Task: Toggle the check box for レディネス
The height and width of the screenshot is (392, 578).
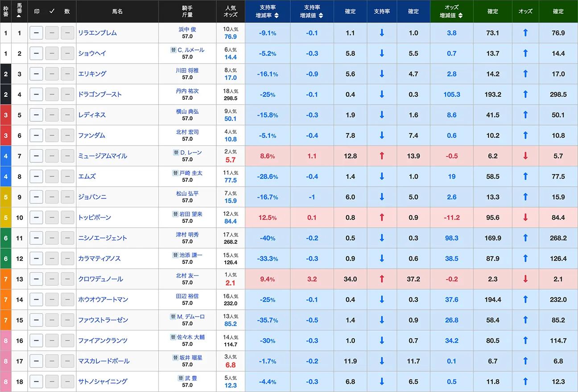Action: (x=52, y=115)
